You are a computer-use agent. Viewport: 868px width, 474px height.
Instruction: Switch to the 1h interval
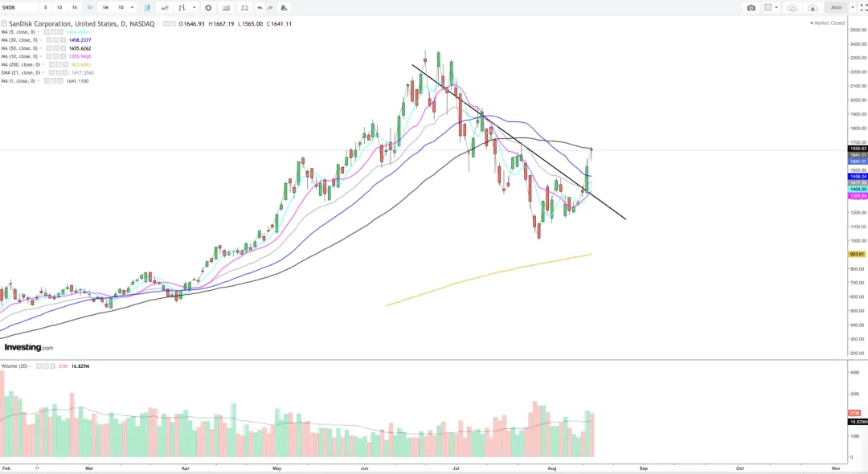pyautogui.click(x=75, y=8)
